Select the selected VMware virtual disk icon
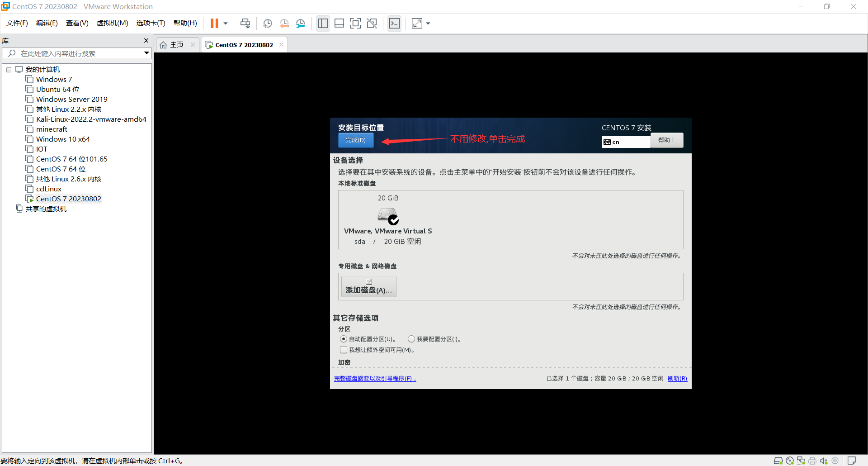868x466 pixels. (388, 216)
